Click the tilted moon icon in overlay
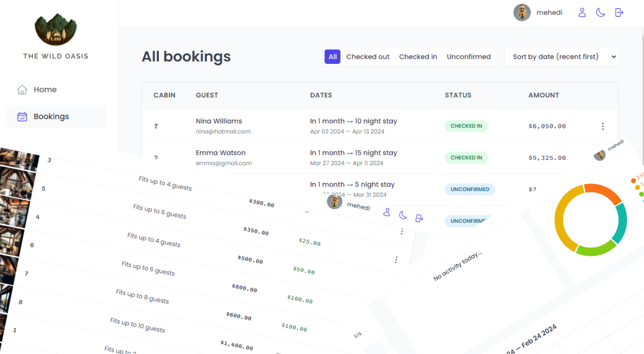Viewport: 644px width, 354px height. [x=403, y=215]
